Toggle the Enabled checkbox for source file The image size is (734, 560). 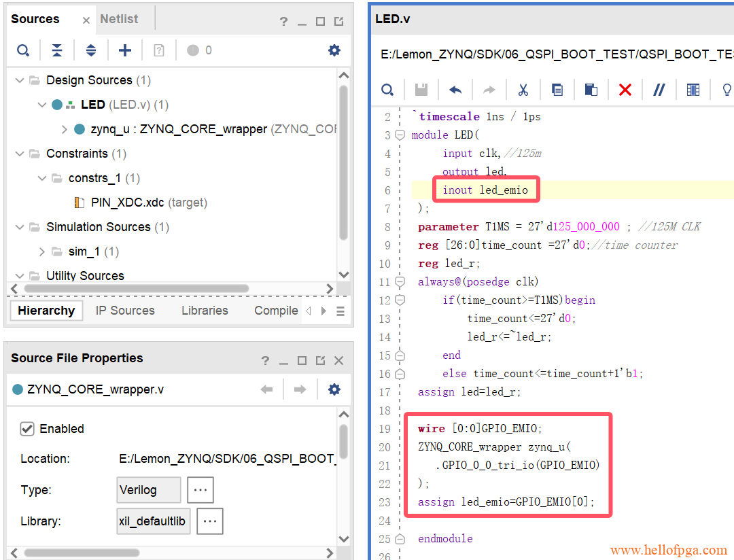pos(27,429)
